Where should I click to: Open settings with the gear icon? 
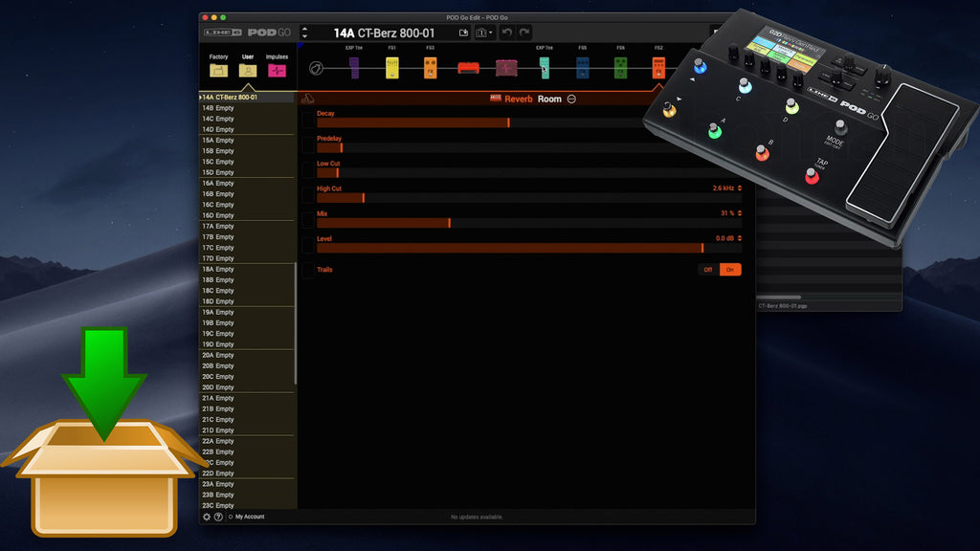(x=207, y=517)
